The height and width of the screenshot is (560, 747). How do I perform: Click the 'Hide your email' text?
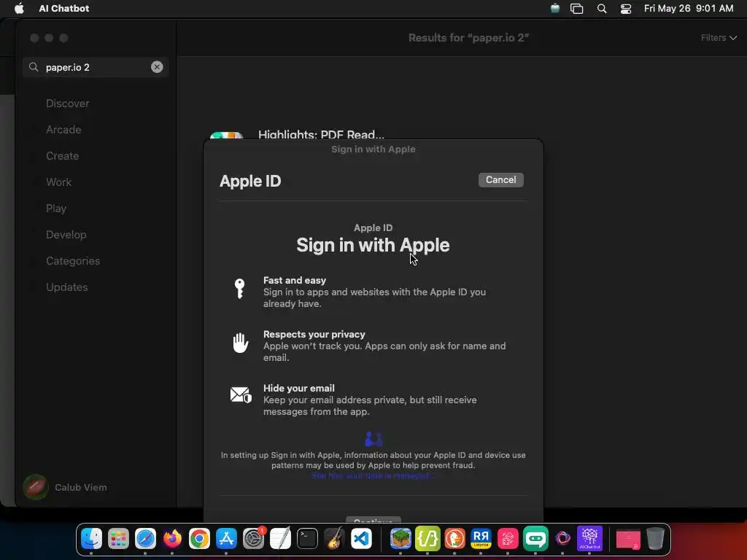click(298, 388)
